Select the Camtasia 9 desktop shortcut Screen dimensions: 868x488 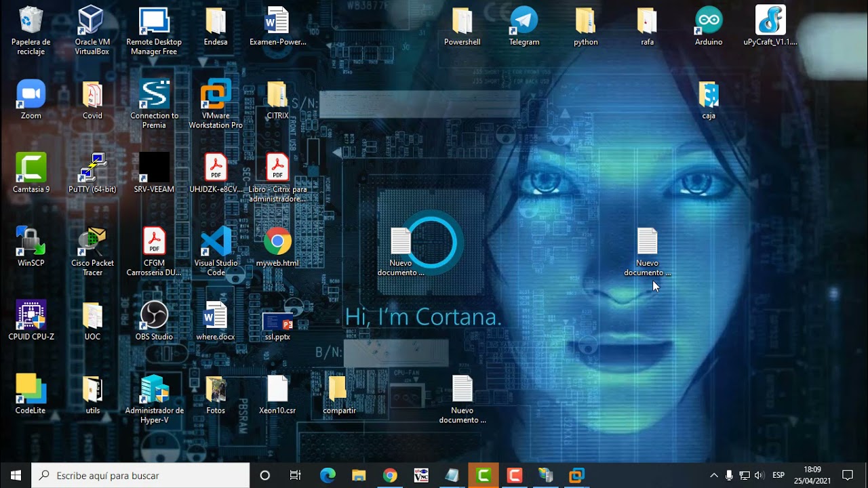click(31, 174)
